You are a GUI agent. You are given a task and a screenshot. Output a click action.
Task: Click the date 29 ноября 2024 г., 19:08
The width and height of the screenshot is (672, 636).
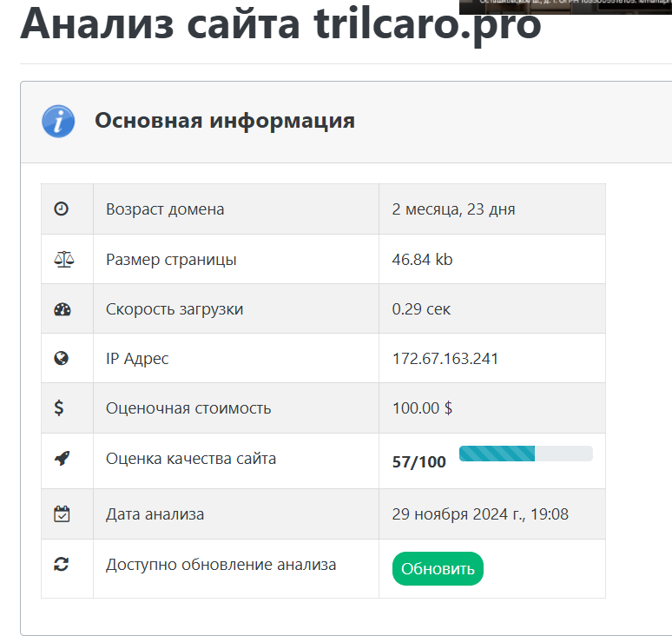pos(480,514)
